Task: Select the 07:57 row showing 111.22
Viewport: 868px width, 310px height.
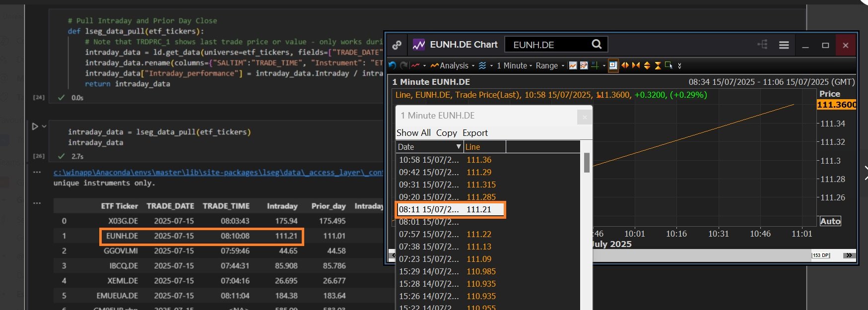Action: coord(488,234)
